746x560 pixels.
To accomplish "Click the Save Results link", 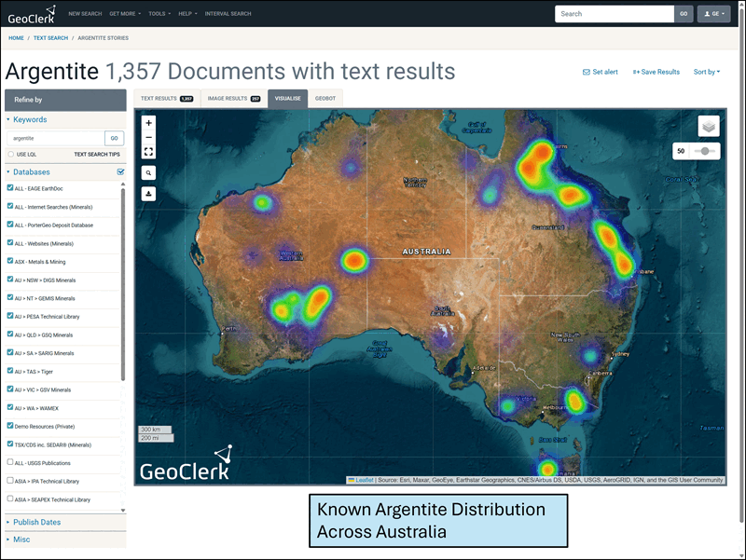I will (x=656, y=72).
